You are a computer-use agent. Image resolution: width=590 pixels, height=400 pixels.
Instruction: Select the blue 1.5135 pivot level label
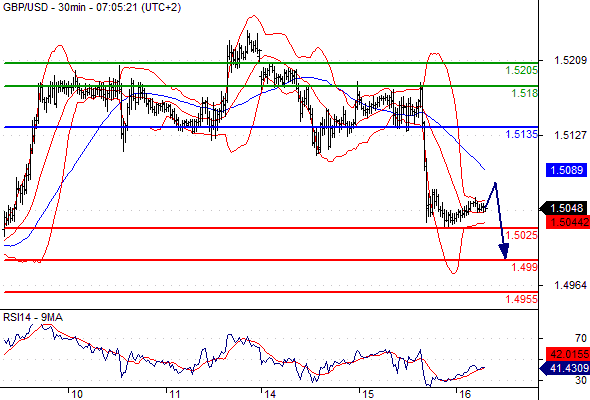(521, 134)
